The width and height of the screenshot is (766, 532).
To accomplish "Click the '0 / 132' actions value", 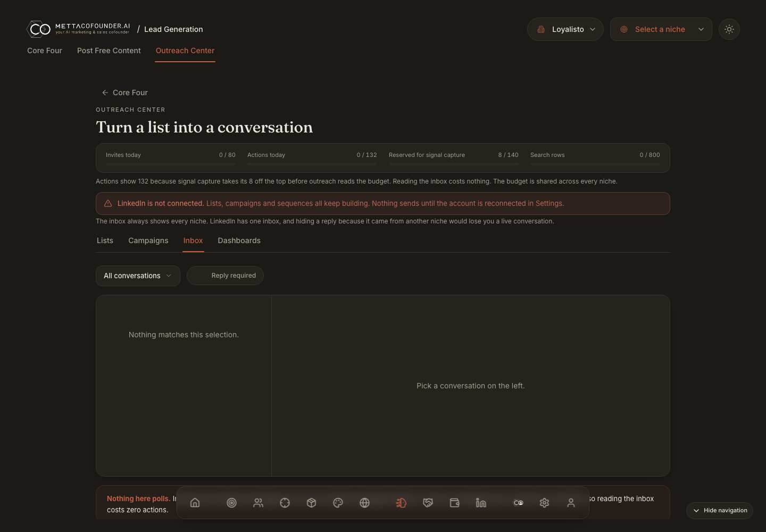I will (367, 155).
